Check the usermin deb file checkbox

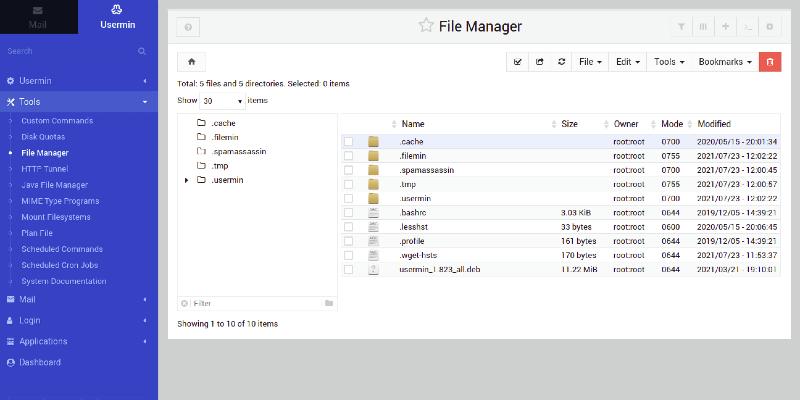(x=348, y=270)
